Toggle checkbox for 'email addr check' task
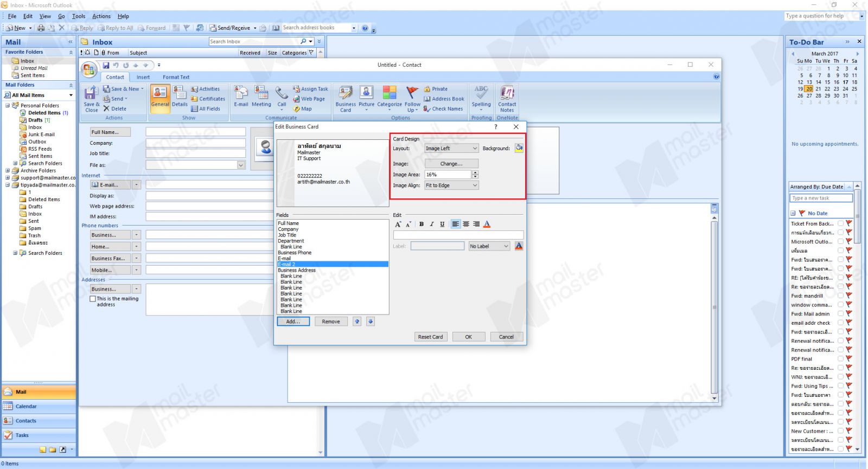Viewport: 868px width, 469px height. click(x=841, y=323)
